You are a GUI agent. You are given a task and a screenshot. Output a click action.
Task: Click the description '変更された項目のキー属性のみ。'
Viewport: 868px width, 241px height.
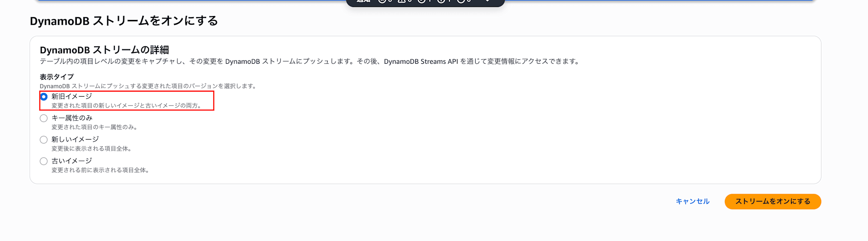[95, 127]
